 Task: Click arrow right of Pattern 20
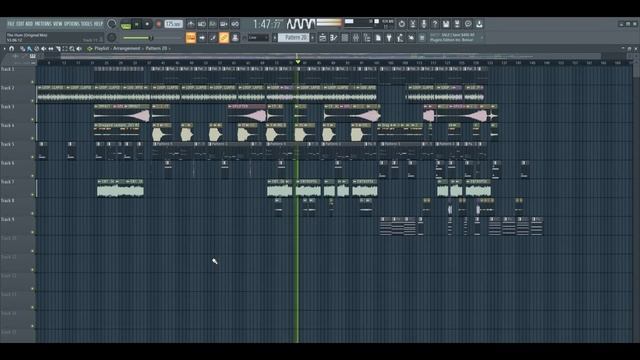pos(313,38)
